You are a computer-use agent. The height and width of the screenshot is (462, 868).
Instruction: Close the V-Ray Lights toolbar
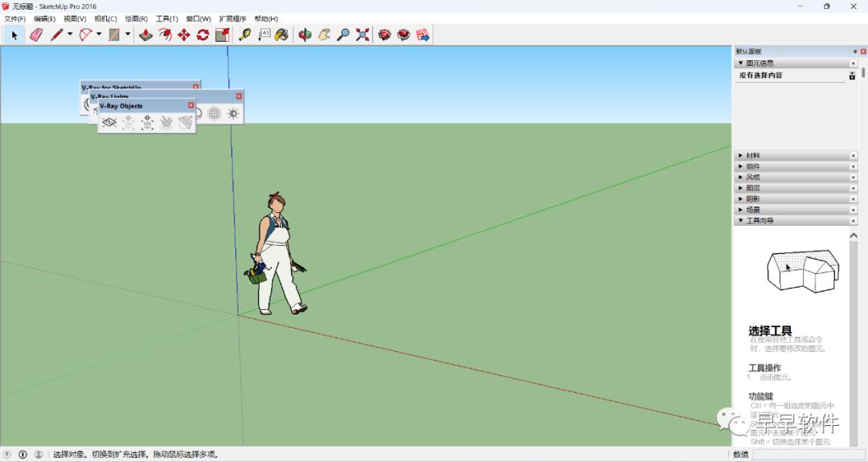point(240,96)
